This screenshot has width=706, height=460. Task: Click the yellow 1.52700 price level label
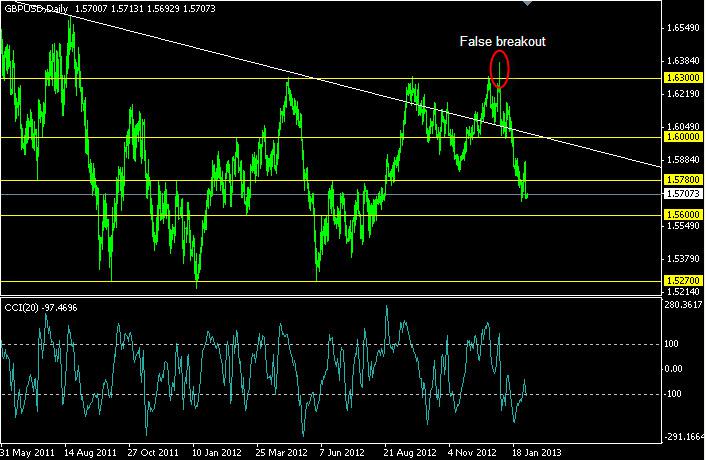pyautogui.click(x=683, y=280)
